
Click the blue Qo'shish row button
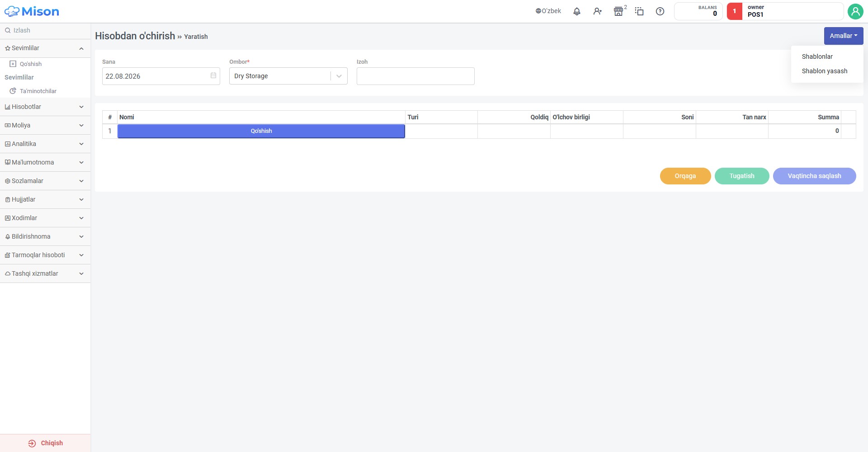point(261,131)
